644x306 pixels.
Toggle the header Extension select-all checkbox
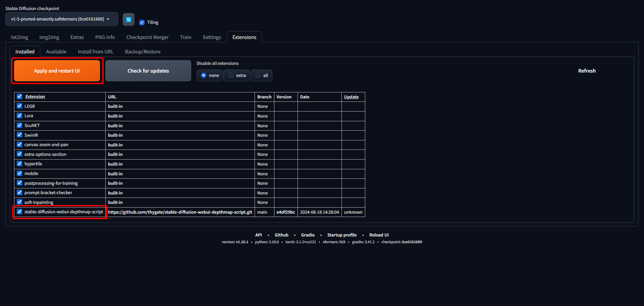[x=19, y=97]
